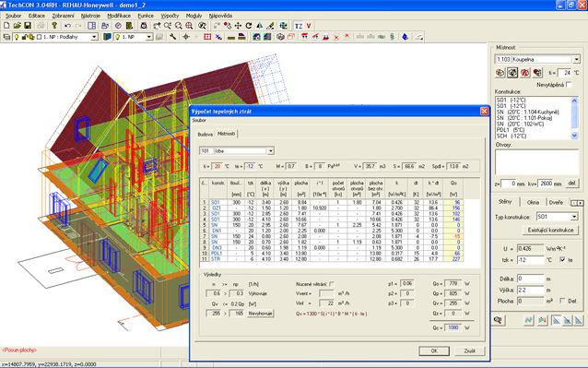
Task: Open the room 101 dropdown in dialog
Action: pos(270,151)
